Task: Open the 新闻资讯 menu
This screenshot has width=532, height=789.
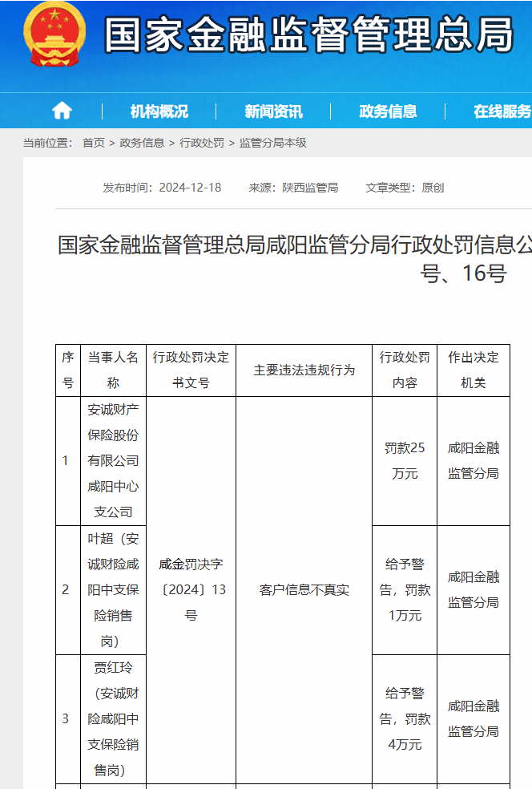Action: (x=273, y=111)
